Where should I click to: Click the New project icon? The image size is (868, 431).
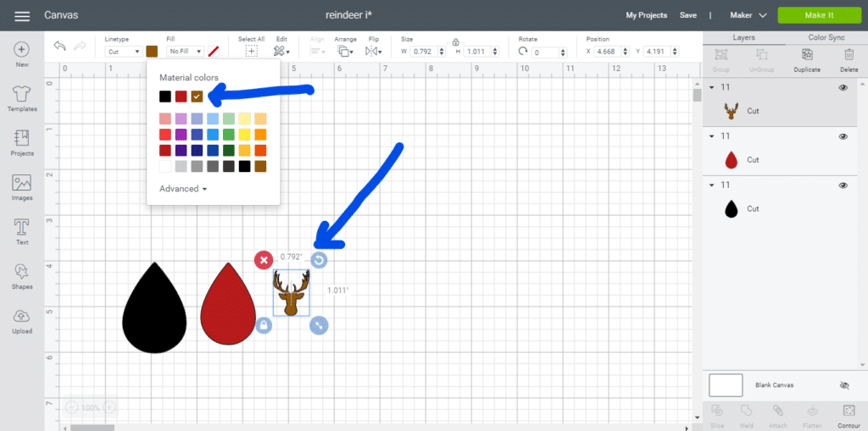click(21, 49)
